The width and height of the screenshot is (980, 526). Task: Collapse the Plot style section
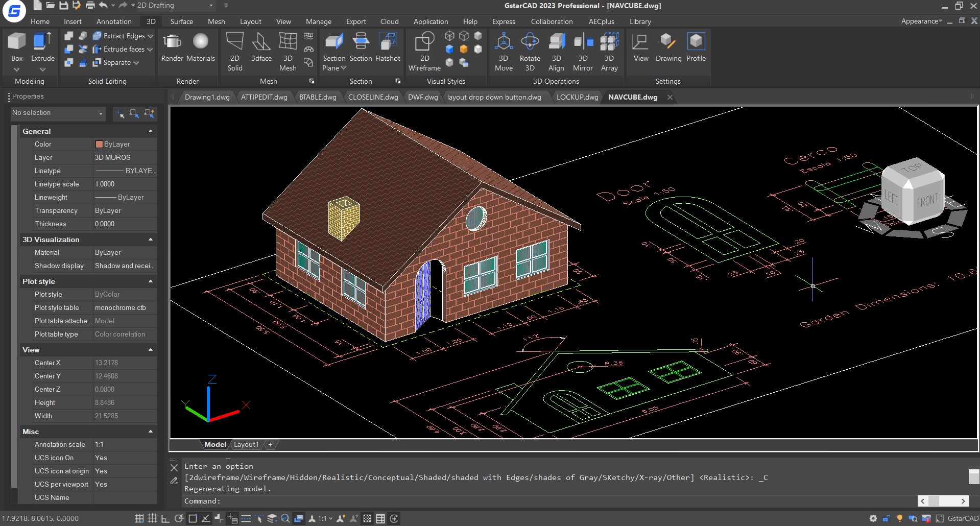tap(150, 281)
